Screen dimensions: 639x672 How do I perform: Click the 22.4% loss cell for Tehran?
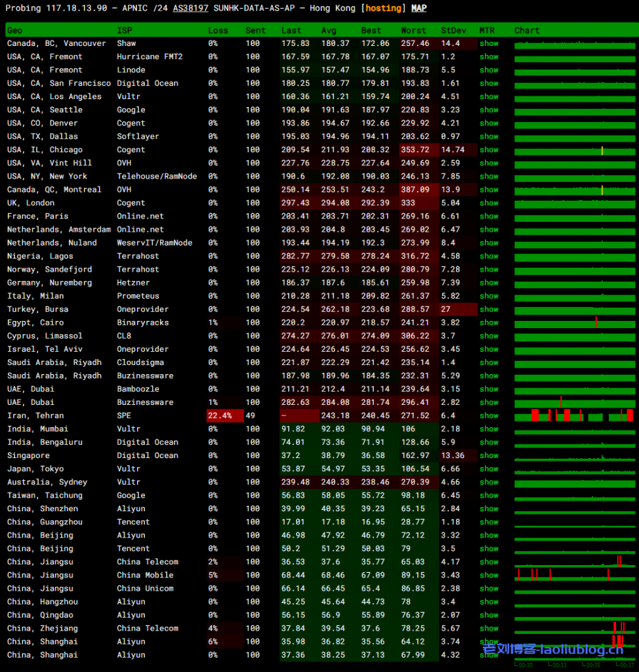pos(225,415)
